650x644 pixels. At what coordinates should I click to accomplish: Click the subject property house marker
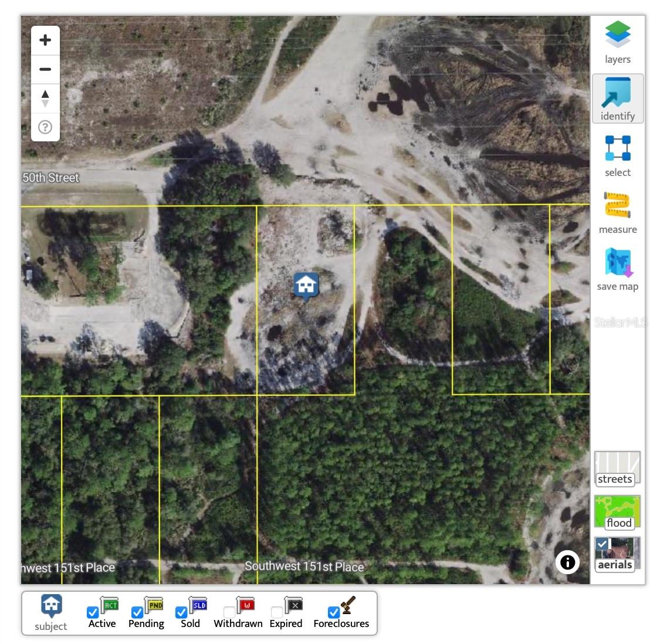pos(306,285)
